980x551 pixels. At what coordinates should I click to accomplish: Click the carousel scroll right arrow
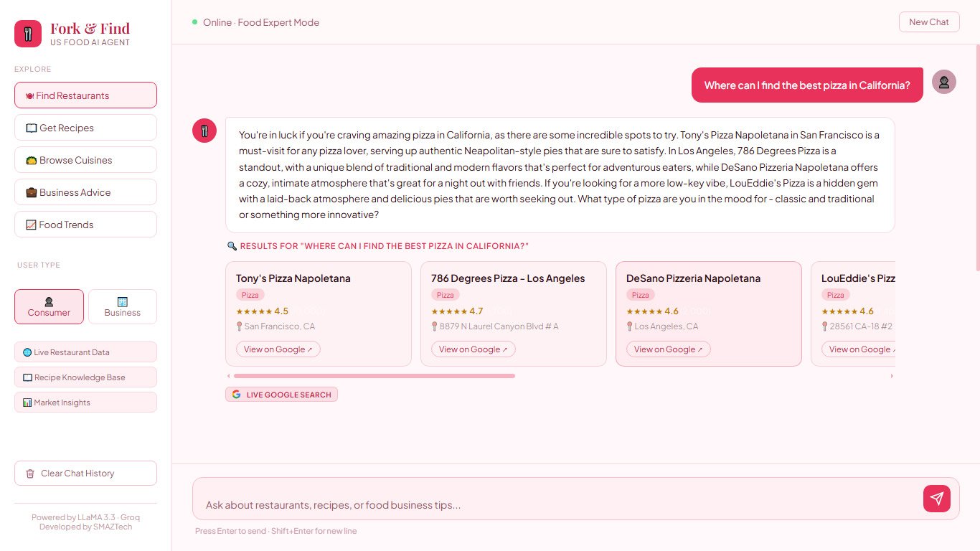click(x=892, y=376)
